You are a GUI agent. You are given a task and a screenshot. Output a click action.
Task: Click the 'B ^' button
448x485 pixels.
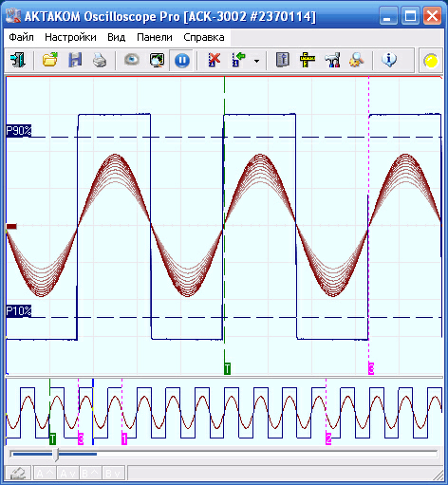[x=90, y=474]
